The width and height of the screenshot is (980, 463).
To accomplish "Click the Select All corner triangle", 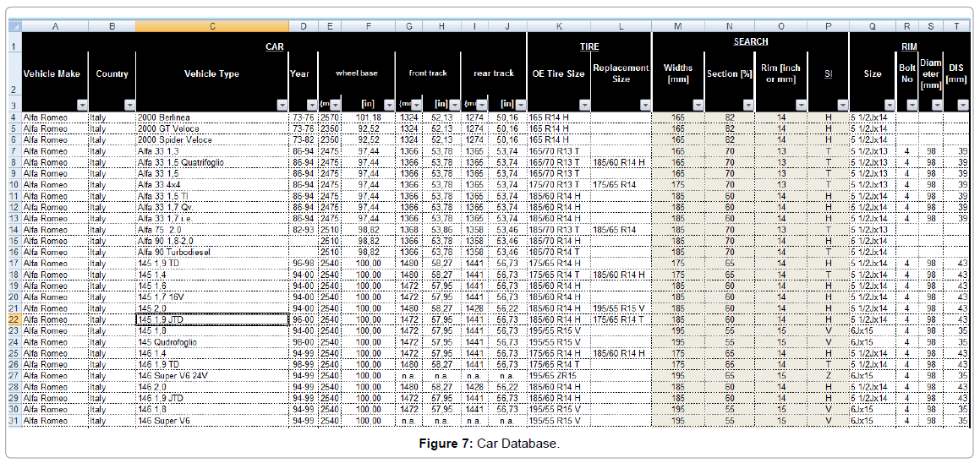I will click(14, 26).
